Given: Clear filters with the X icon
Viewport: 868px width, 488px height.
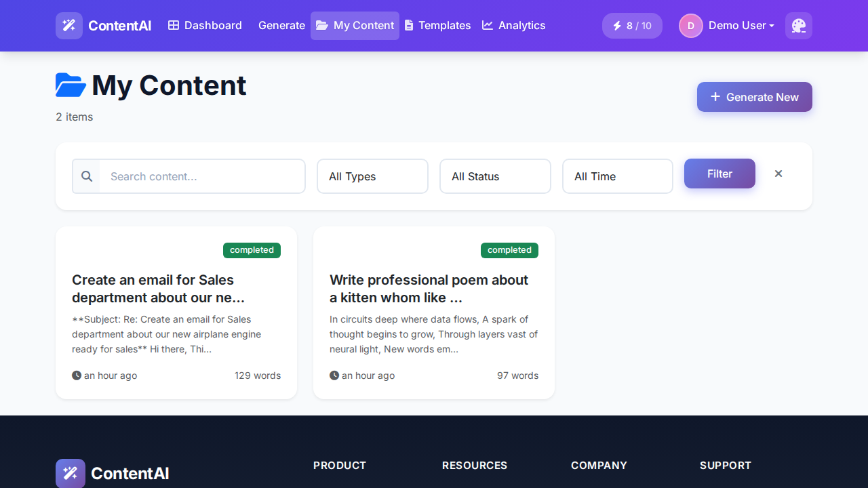Looking at the screenshot, I should pos(778,174).
